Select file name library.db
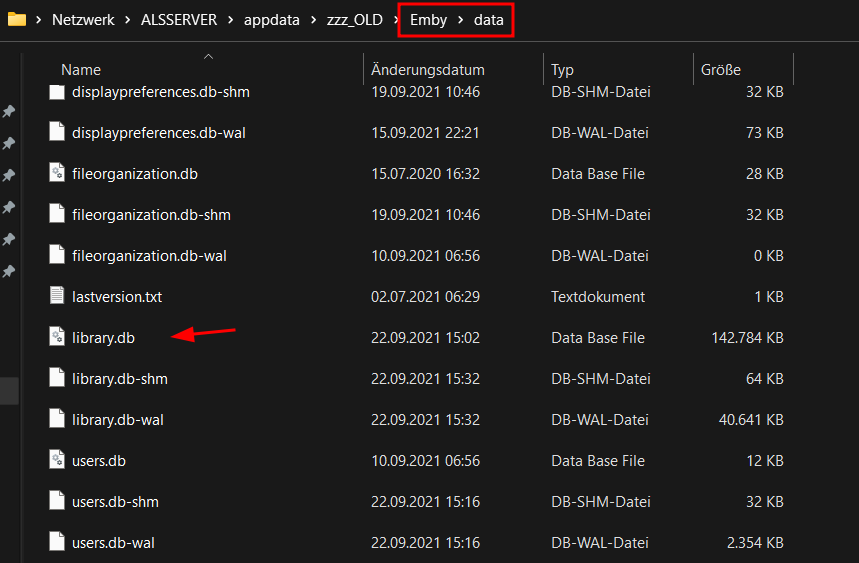This screenshot has width=859, height=563. pyautogui.click(x=103, y=338)
